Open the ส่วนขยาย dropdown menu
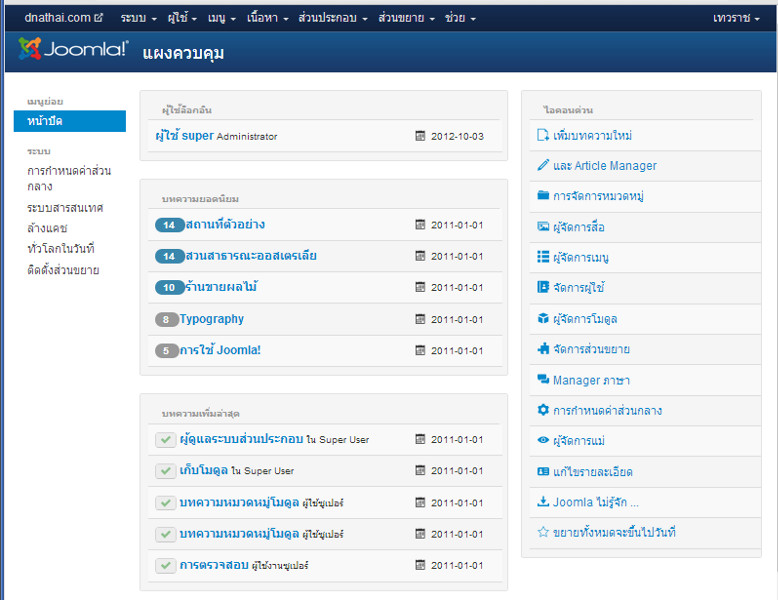The height and width of the screenshot is (600, 778). click(x=406, y=18)
